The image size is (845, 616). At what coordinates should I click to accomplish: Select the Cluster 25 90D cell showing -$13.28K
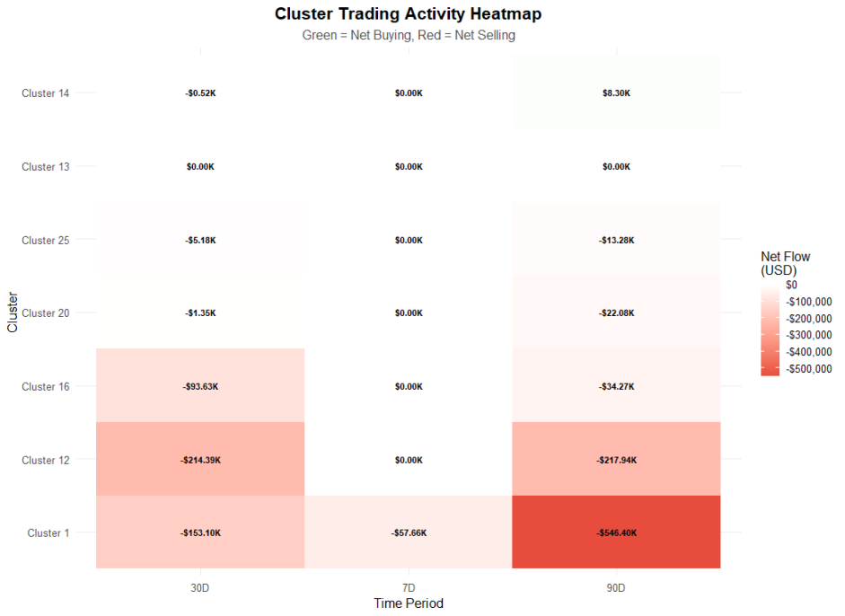(616, 240)
